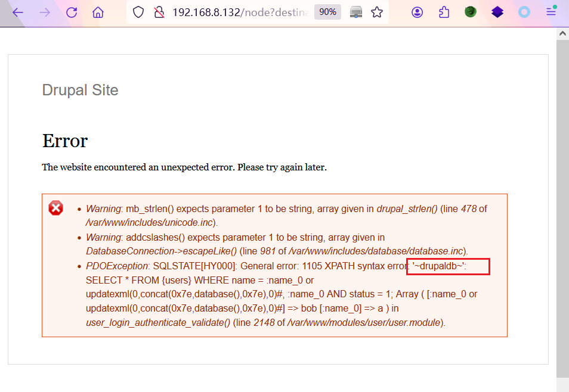Image resolution: width=569 pixels, height=392 pixels.
Task: Click the forward navigation arrow
Action: pos(45,13)
